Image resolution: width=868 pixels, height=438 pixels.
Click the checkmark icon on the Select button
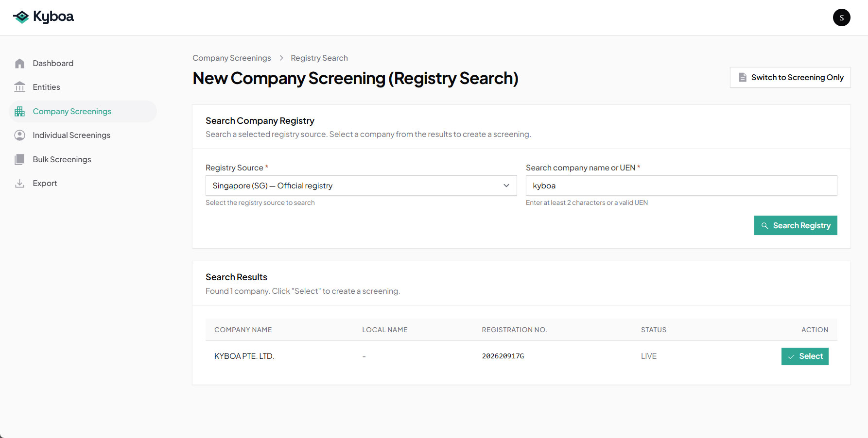click(x=791, y=356)
